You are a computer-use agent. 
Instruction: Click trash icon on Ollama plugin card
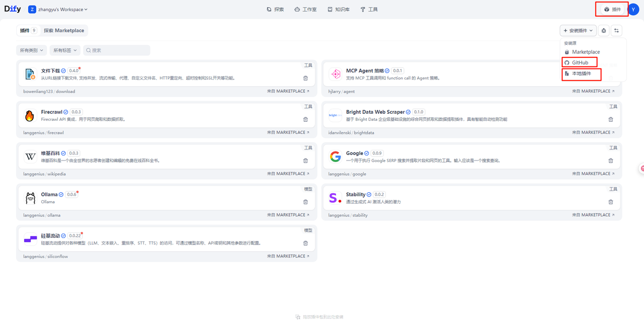point(305,202)
